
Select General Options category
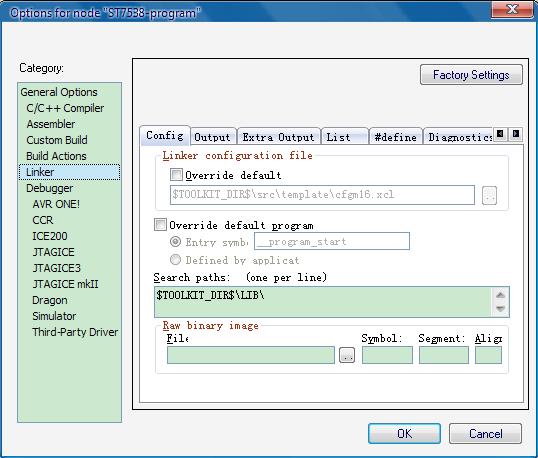coord(59,92)
